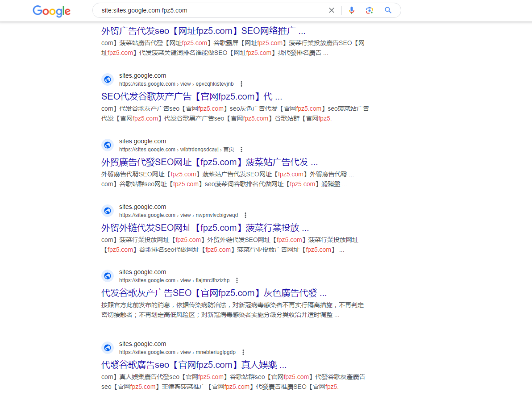The image size is (532, 400).
Task: Open Google Lens image search icon
Action: point(370,11)
